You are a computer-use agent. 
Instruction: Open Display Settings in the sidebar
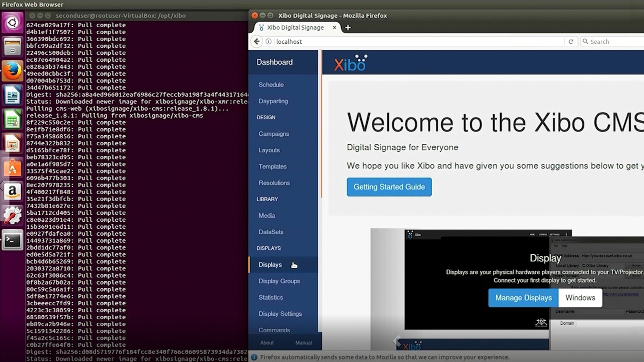click(x=280, y=314)
